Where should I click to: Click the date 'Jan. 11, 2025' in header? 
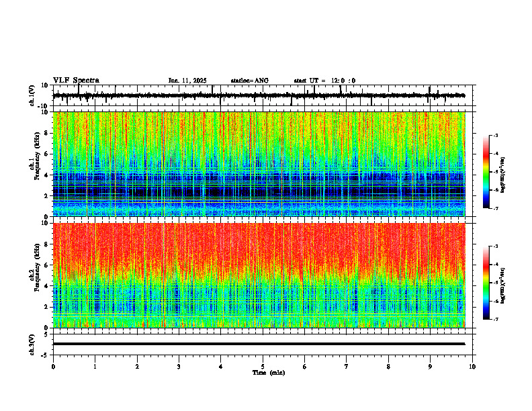pos(187,81)
